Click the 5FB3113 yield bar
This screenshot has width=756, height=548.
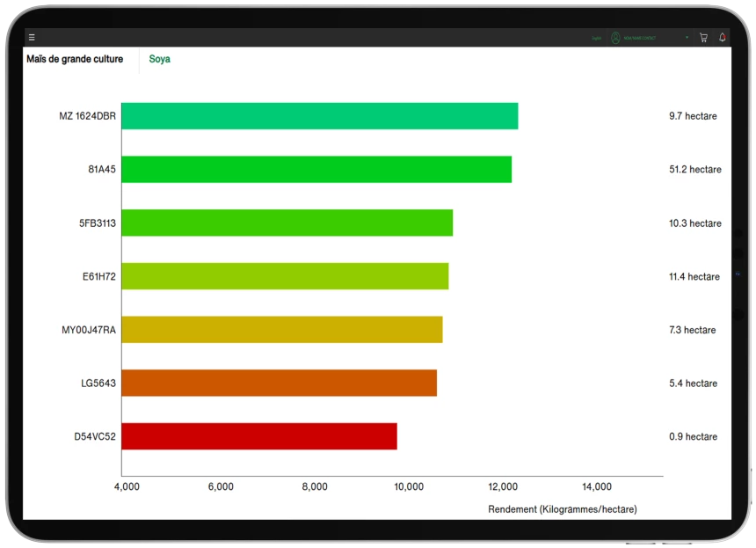tap(287, 223)
